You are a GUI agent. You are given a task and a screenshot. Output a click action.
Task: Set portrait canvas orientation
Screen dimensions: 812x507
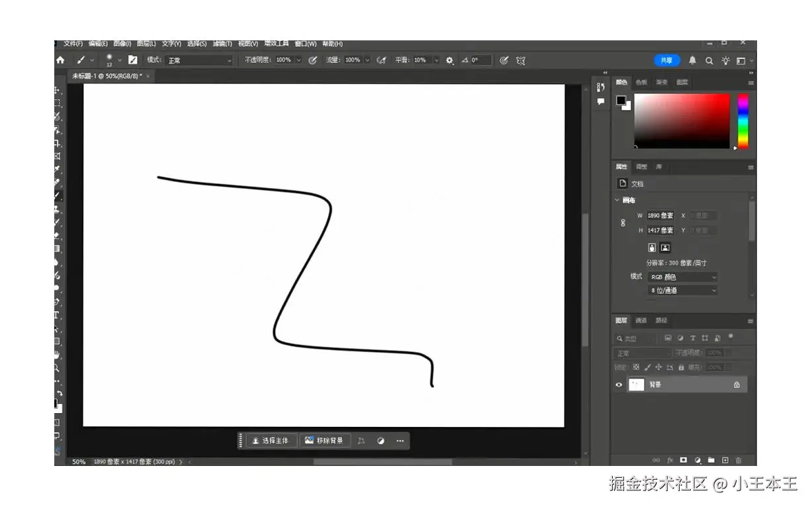(x=652, y=248)
